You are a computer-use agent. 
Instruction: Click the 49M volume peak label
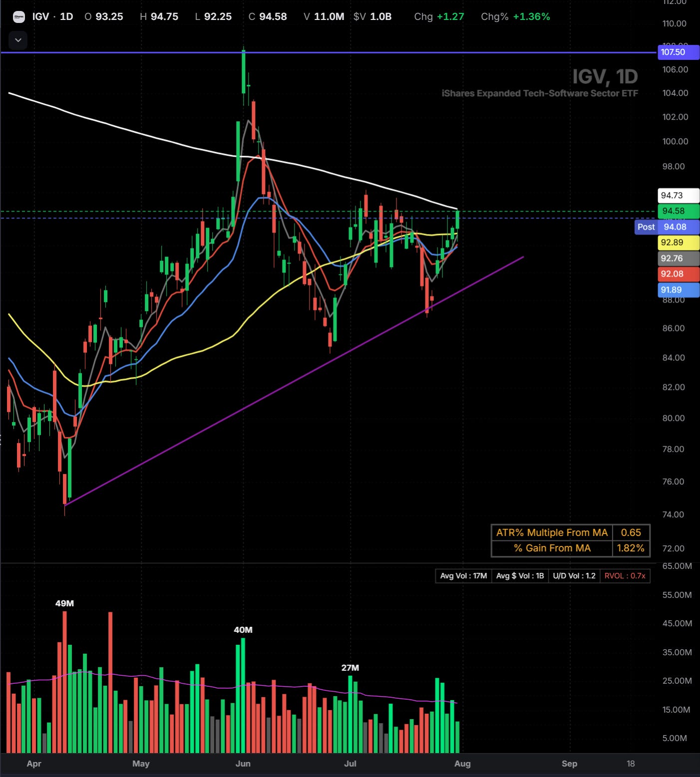pos(64,603)
